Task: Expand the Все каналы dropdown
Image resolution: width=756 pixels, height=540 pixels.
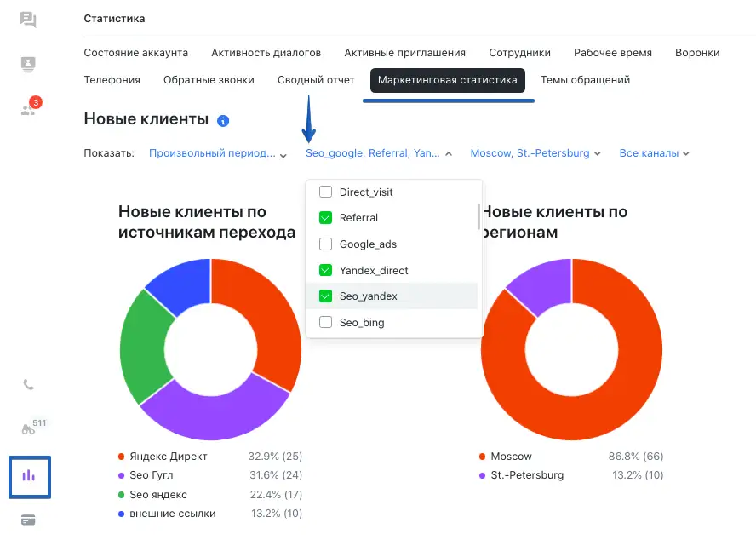Action: 654,153
